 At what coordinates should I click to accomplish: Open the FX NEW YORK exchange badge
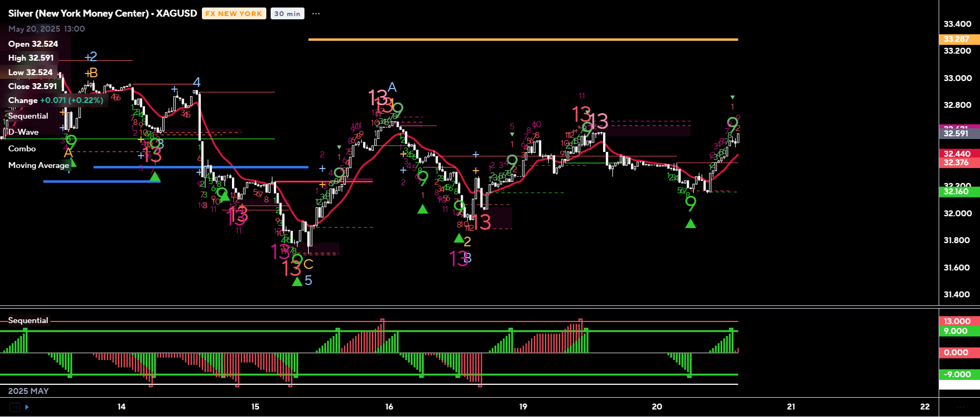(x=234, y=13)
